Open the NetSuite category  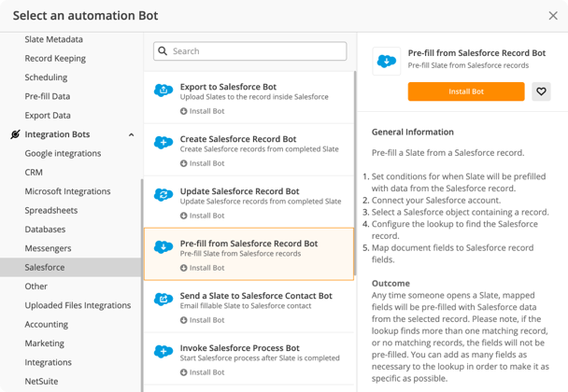[41, 381]
